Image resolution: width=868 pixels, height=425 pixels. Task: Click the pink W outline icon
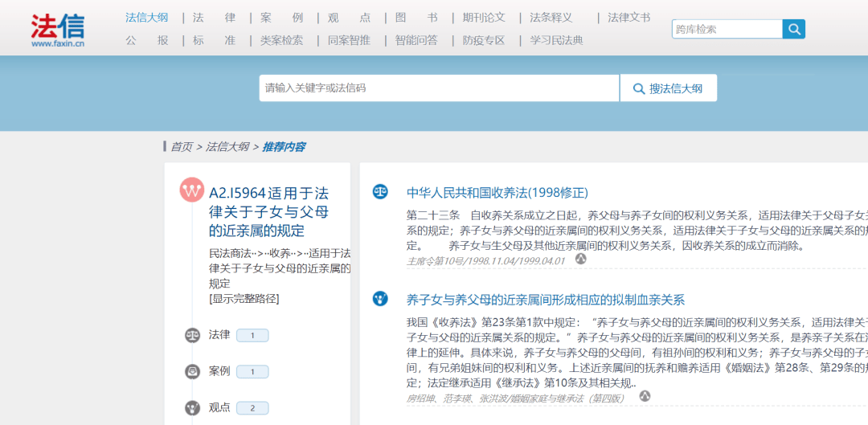[192, 190]
